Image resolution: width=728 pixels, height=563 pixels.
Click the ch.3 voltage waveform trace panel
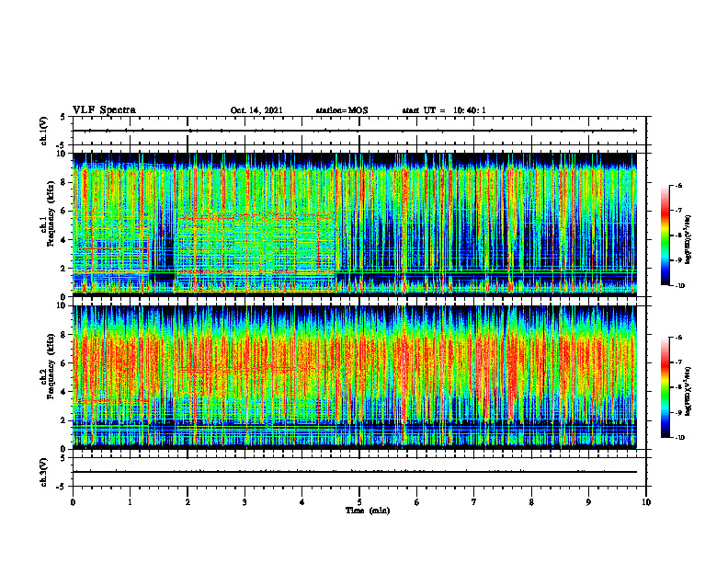[x=359, y=472]
